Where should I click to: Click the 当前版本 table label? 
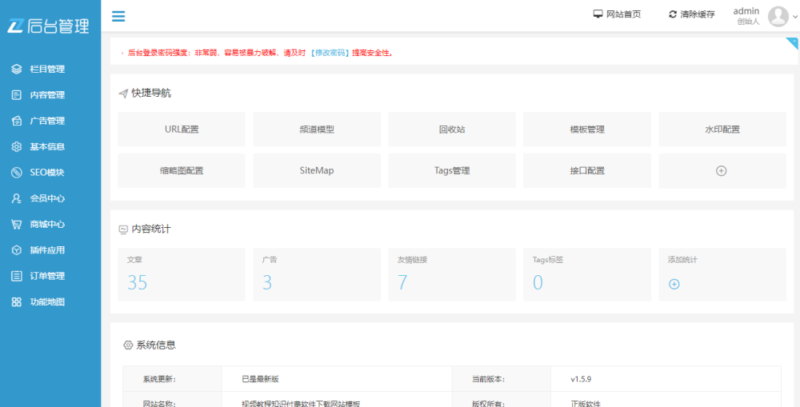[x=488, y=379]
